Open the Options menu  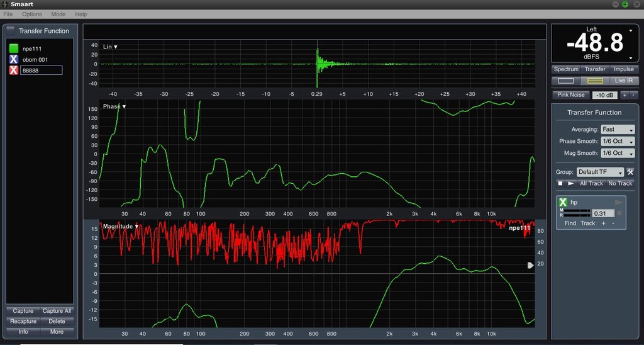tap(32, 14)
